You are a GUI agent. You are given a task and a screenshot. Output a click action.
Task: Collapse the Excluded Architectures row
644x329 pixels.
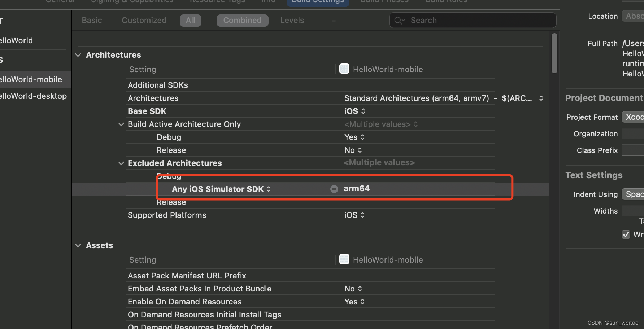121,163
